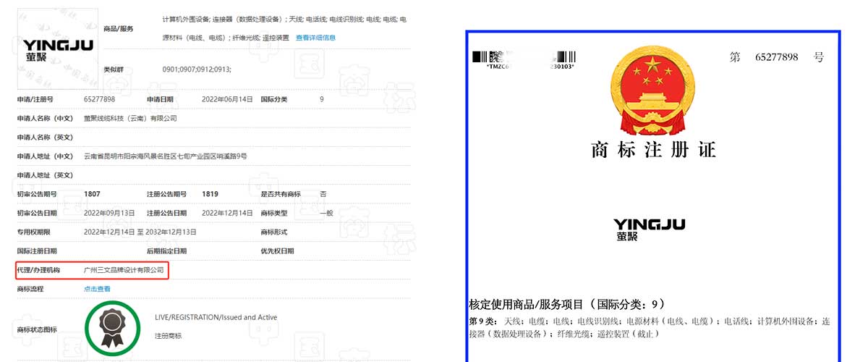Select the applicant name 萤聚线缆科技（云南）有限公司

click(x=130, y=118)
